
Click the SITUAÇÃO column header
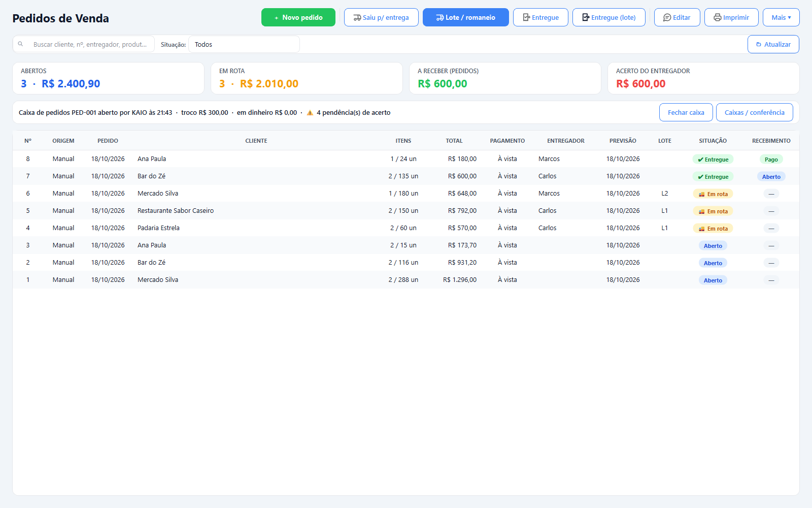click(x=713, y=141)
